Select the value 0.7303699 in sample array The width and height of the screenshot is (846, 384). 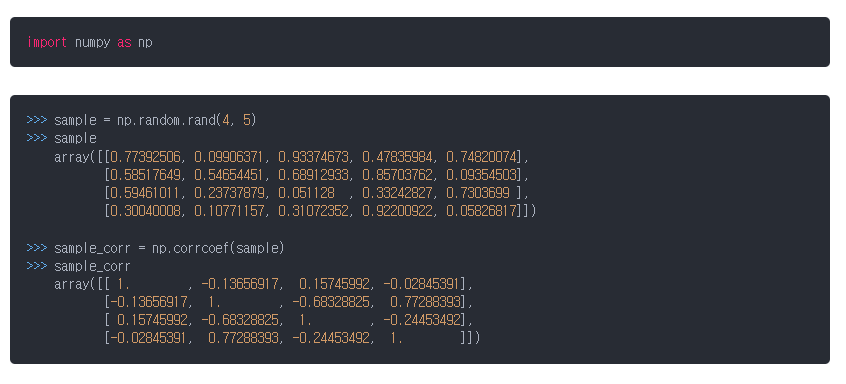(x=477, y=193)
